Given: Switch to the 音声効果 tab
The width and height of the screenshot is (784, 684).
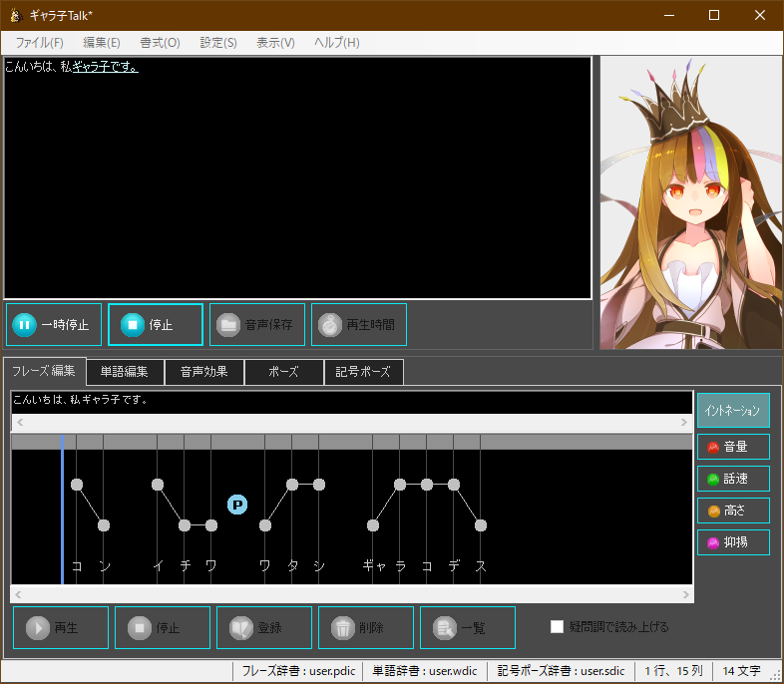Looking at the screenshot, I should [204, 372].
